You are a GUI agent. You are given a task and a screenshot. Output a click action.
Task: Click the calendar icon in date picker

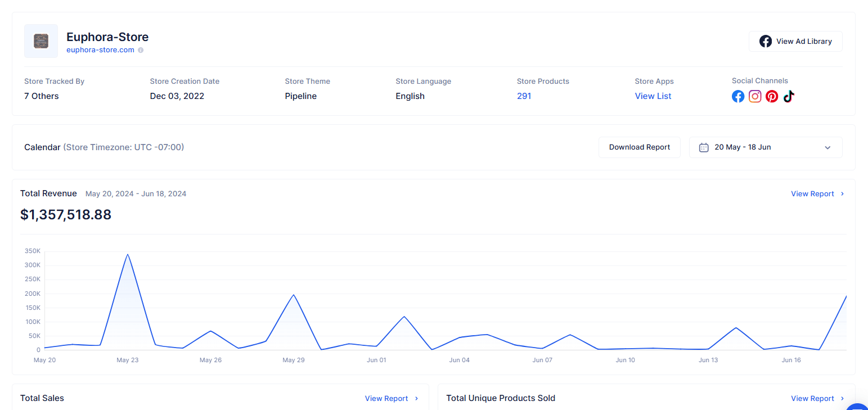click(x=703, y=147)
